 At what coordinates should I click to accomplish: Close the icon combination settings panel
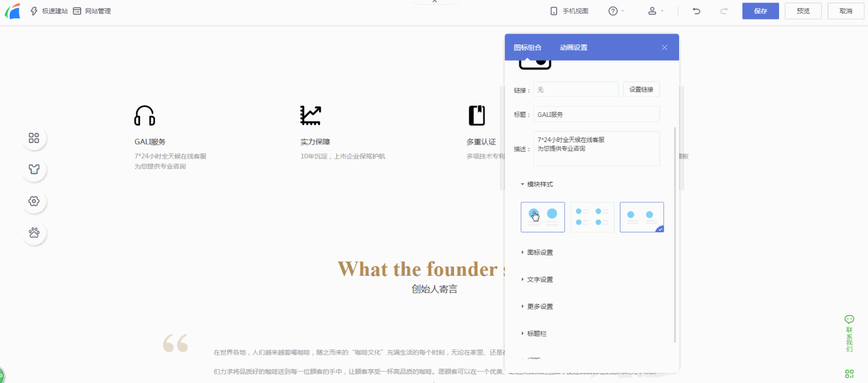click(664, 47)
